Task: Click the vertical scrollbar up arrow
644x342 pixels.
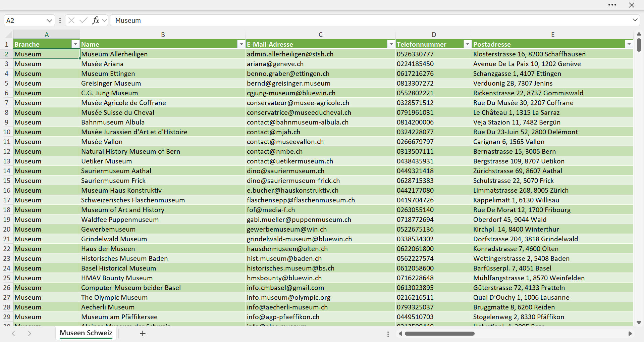Action: coord(639,34)
